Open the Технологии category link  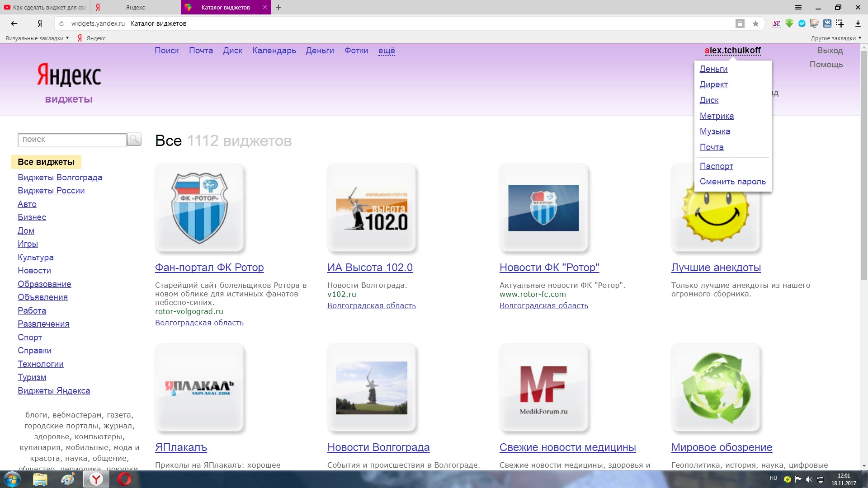click(x=40, y=364)
